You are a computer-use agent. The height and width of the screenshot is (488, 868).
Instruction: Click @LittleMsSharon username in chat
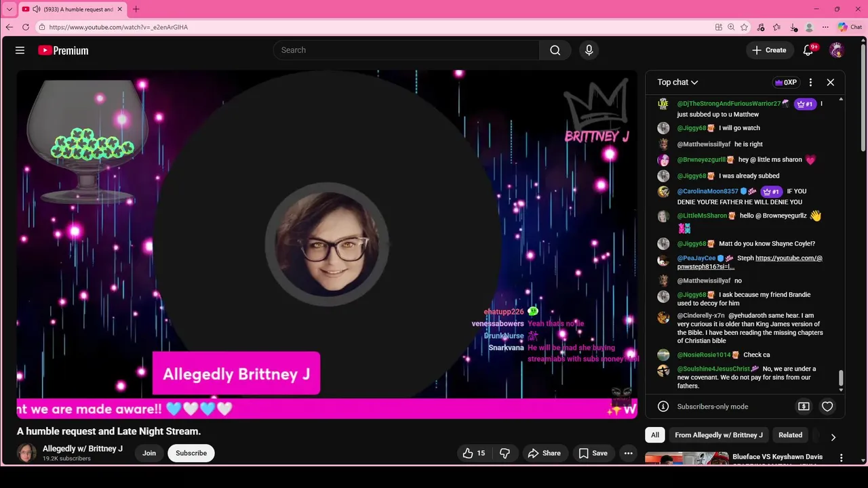click(702, 216)
